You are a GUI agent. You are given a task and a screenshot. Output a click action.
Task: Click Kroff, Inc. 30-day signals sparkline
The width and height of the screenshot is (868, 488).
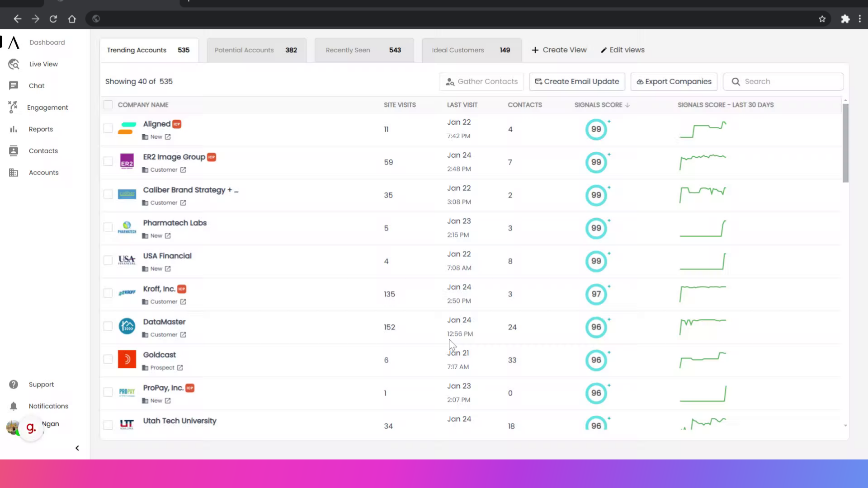point(703,294)
